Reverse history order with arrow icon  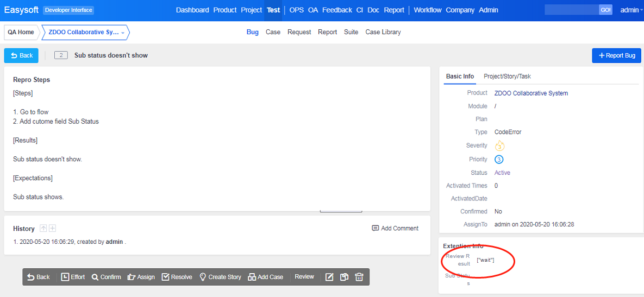[43, 229]
